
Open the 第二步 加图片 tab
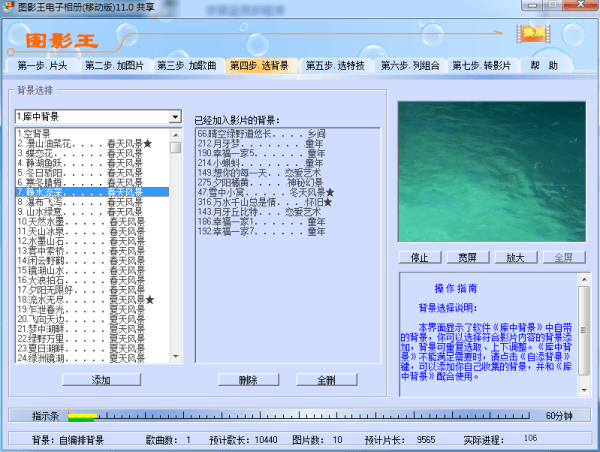[x=114, y=66]
